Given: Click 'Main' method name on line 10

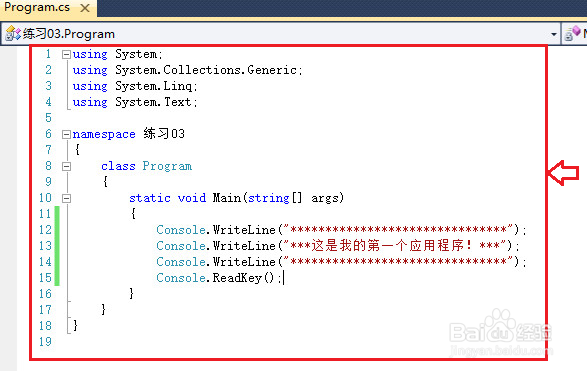Looking at the screenshot, I should coord(227,198).
